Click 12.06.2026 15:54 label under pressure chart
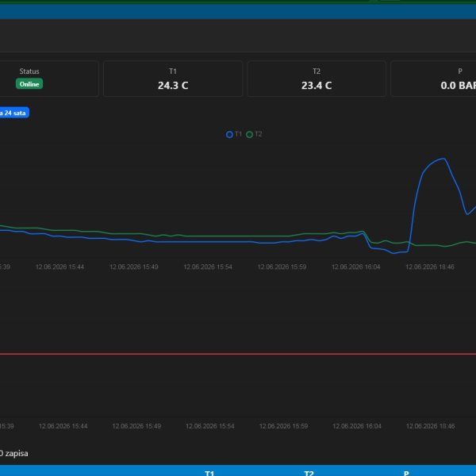476x476 pixels. click(210, 426)
